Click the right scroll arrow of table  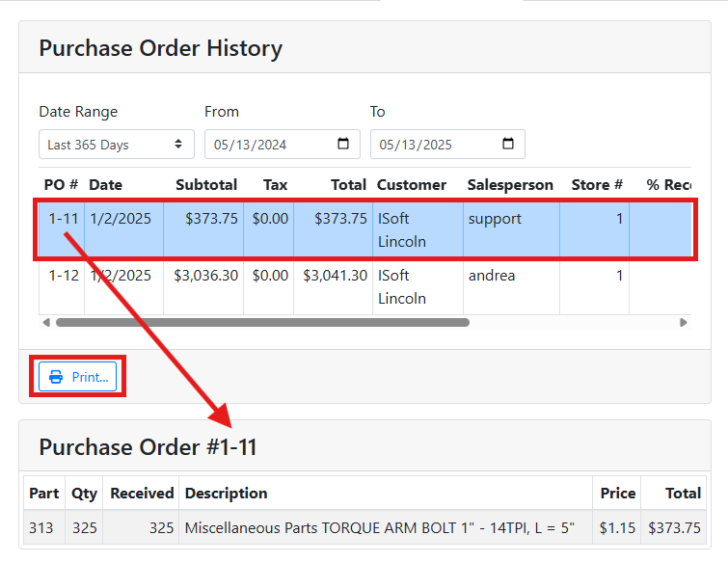(684, 323)
